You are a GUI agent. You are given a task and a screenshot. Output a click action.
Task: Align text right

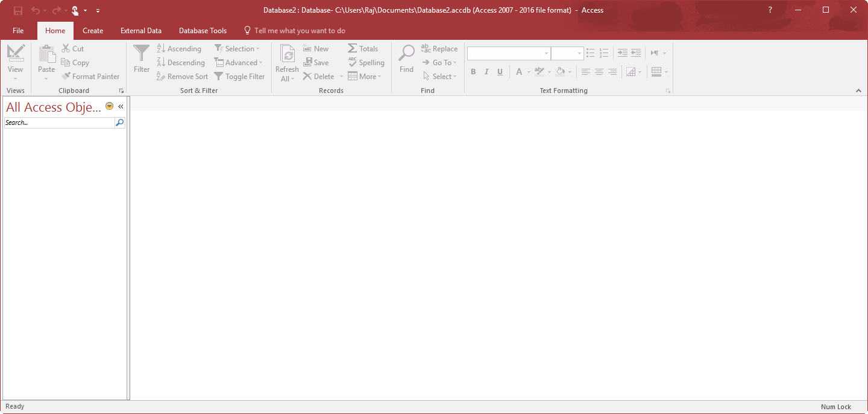[x=612, y=72]
